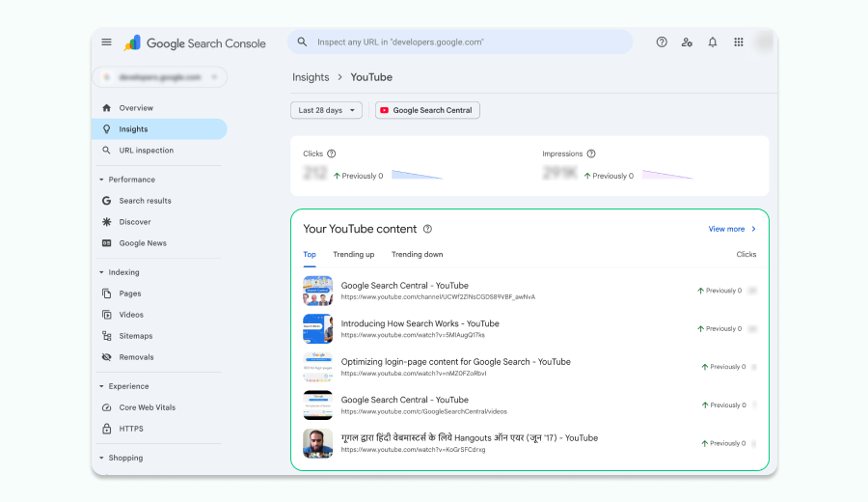Click the View more link
The width and height of the screenshot is (868, 502).
coord(732,229)
